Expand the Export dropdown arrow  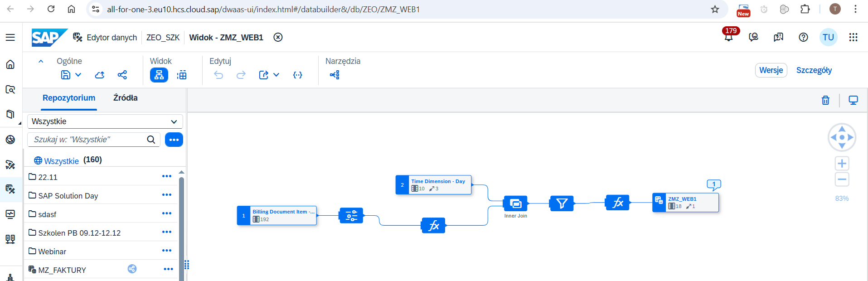click(x=276, y=75)
